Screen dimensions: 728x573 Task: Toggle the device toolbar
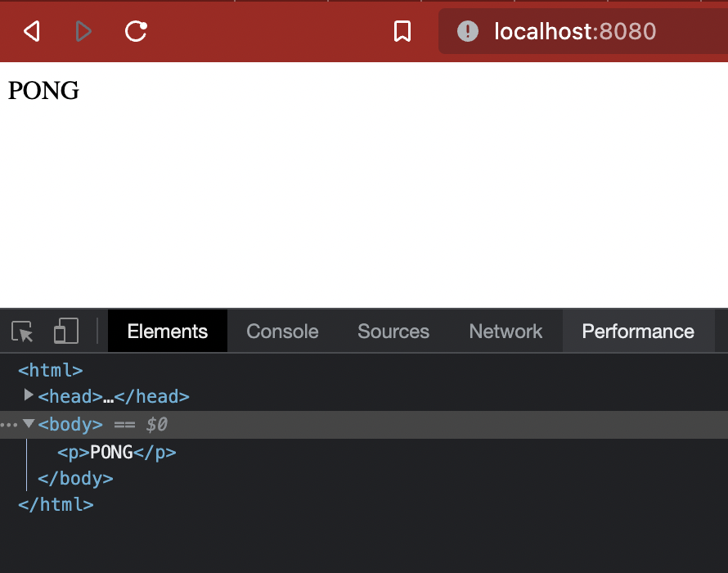tap(65, 332)
